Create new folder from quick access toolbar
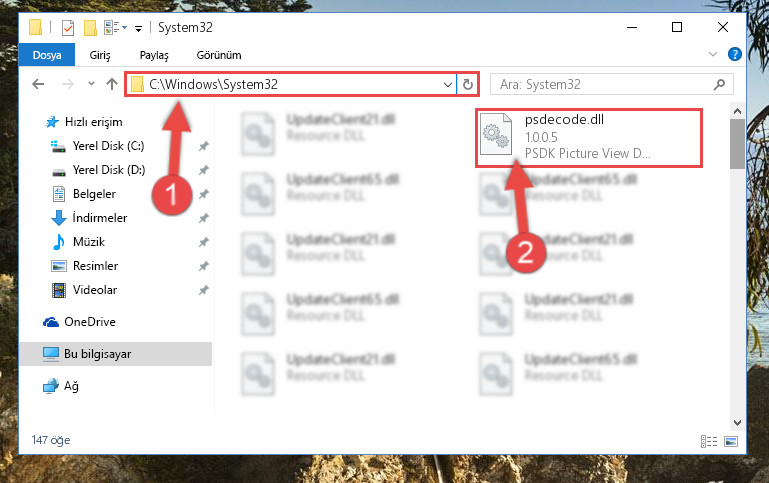The width and height of the screenshot is (769, 483). click(x=90, y=28)
